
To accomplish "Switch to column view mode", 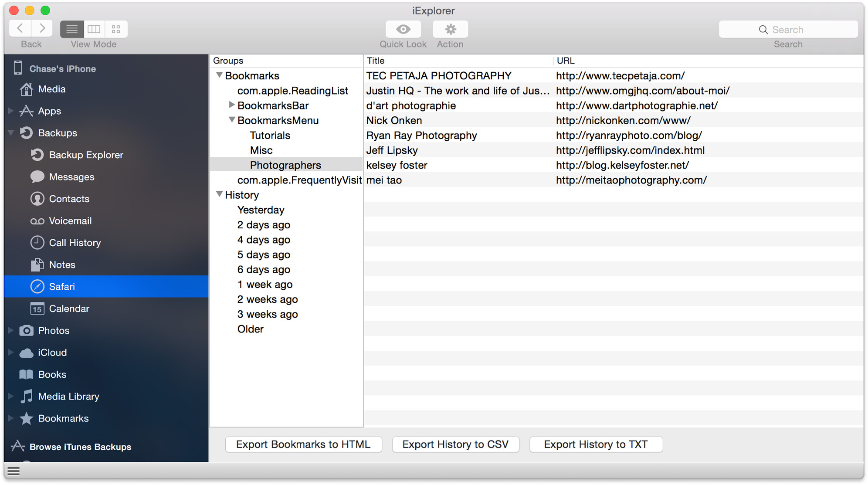I will [94, 29].
